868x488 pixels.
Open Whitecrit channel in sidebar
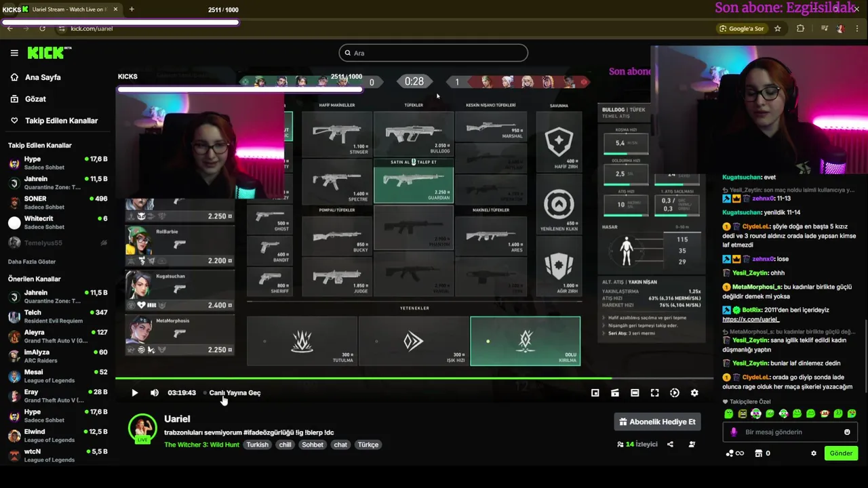58,222
